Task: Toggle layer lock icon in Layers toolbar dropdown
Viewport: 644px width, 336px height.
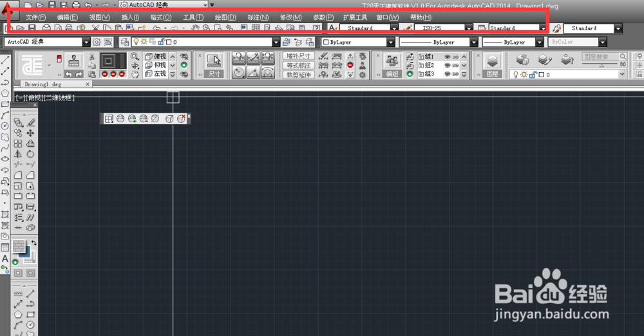Action: tap(162, 42)
